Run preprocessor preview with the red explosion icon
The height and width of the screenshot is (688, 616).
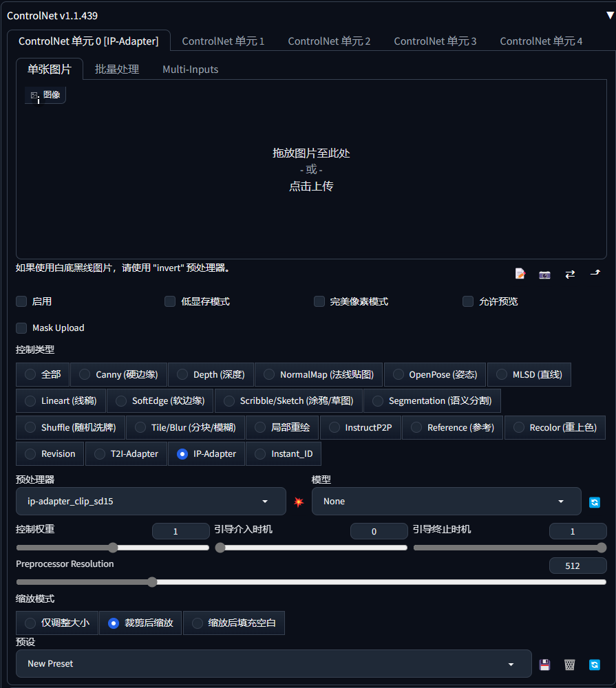[x=298, y=502]
